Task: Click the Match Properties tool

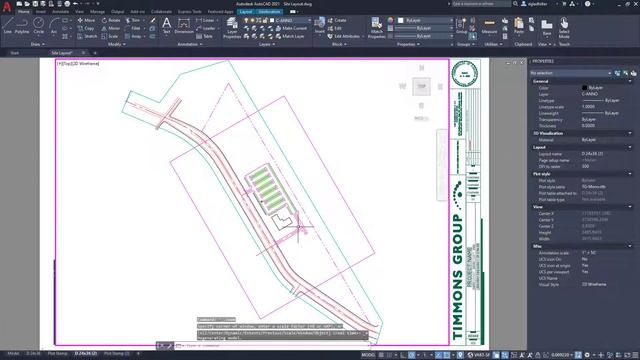Action: pyautogui.click(x=376, y=28)
